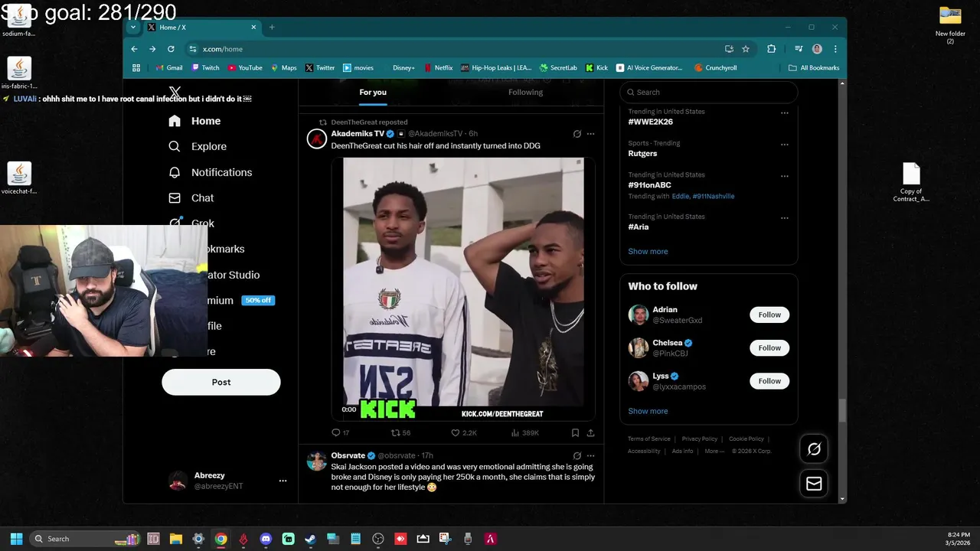Viewport: 980px width, 551px height.
Task: Click Show more under Who to follow
Action: click(x=648, y=411)
